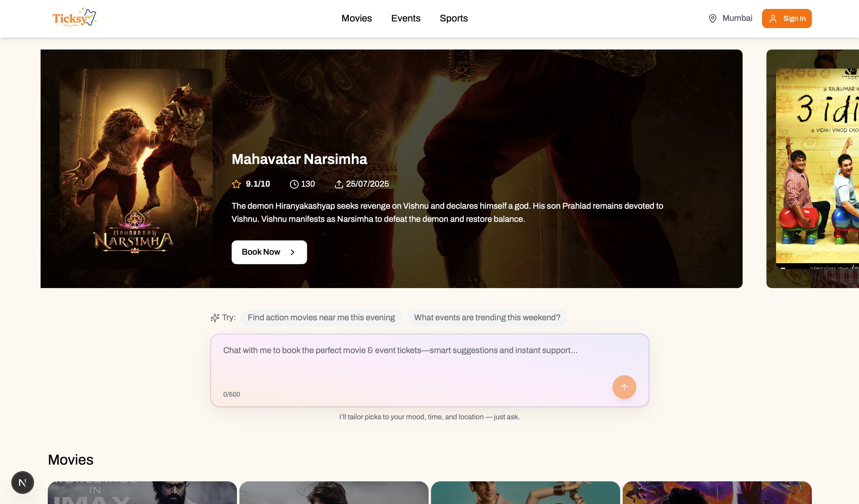Send the chat message with arrow button
This screenshot has height=504, width=859.
(624, 387)
